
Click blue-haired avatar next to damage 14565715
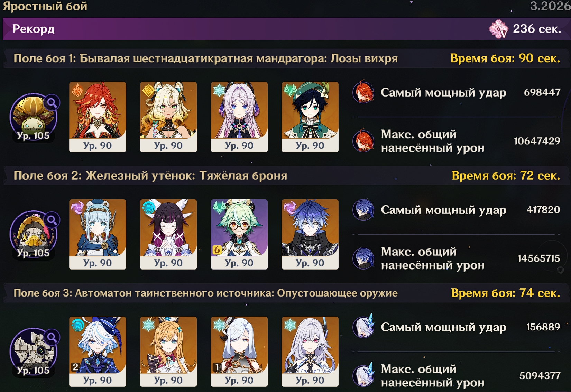pyautogui.click(x=363, y=258)
